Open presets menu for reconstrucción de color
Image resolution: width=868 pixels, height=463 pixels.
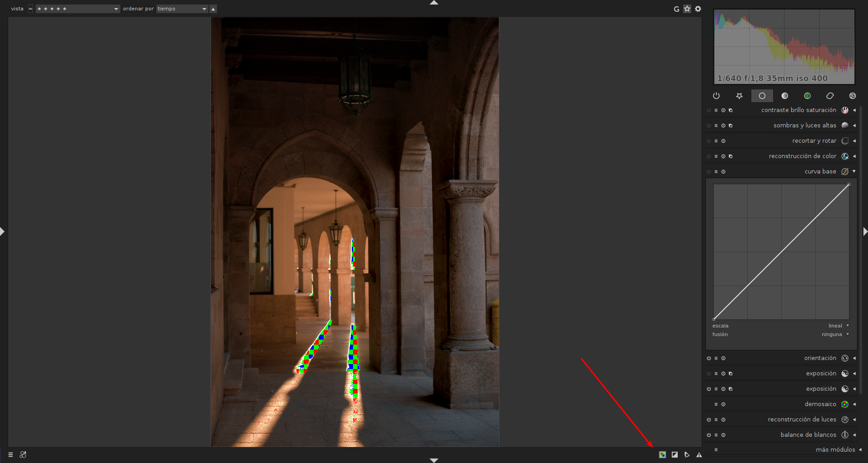(716, 156)
